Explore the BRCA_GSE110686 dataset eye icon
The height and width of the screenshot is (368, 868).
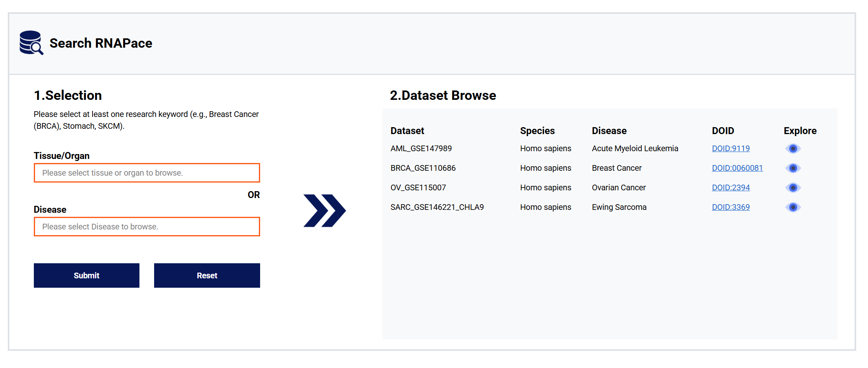pos(793,168)
